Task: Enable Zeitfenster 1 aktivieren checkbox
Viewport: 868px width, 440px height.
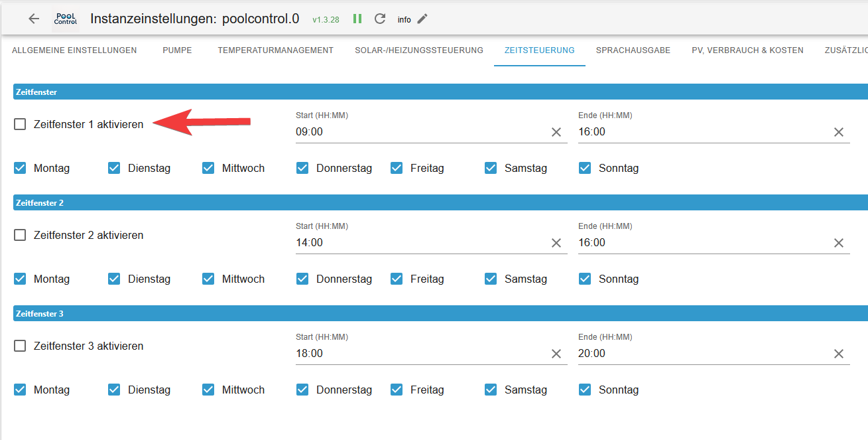Action: pyautogui.click(x=20, y=124)
